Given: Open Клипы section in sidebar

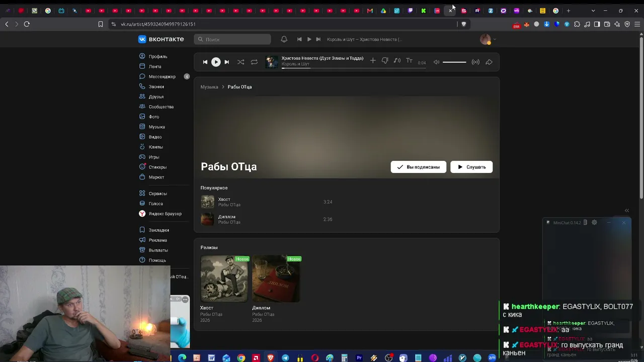Looking at the screenshot, I should click(x=150, y=147).
